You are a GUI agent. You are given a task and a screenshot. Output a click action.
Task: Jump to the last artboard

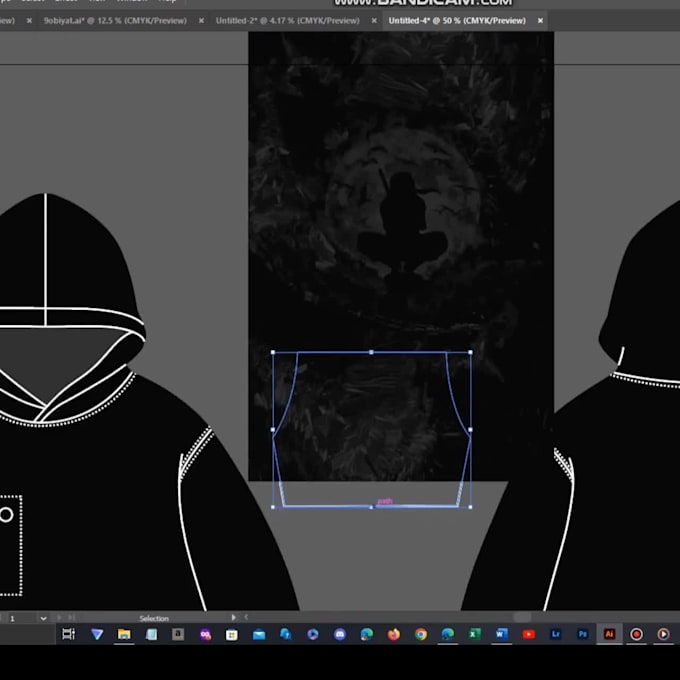tap(72, 618)
